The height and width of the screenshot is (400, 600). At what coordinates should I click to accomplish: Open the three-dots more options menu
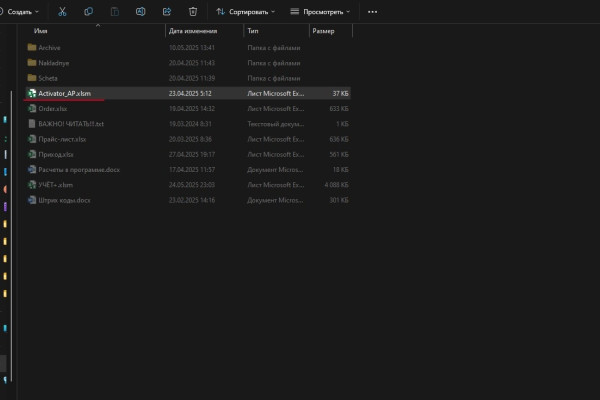coord(372,12)
